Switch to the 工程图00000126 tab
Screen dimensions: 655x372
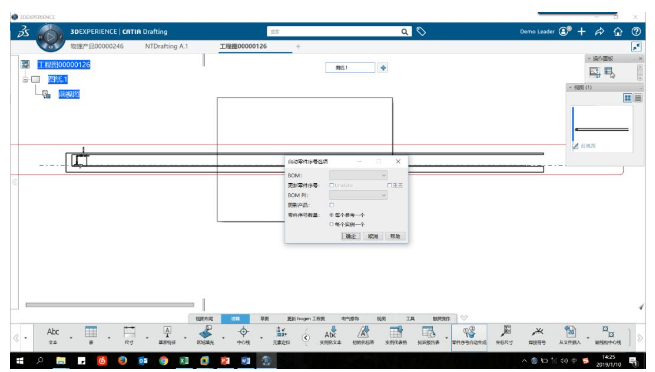(x=243, y=46)
